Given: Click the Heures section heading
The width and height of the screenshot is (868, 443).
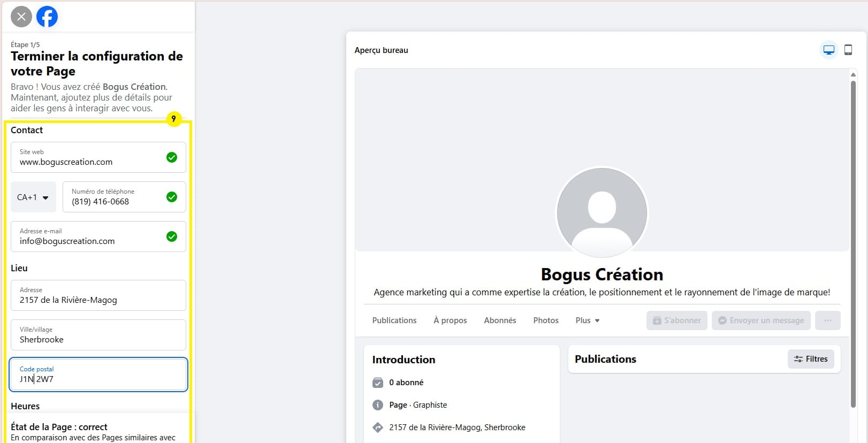Looking at the screenshot, I should pos(25,406).
